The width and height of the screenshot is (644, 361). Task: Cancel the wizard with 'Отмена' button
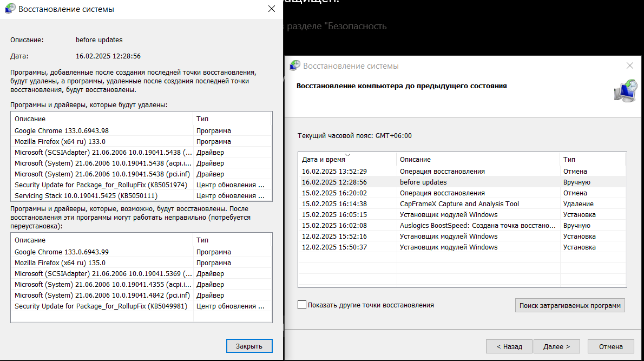(x=610, y=346)
